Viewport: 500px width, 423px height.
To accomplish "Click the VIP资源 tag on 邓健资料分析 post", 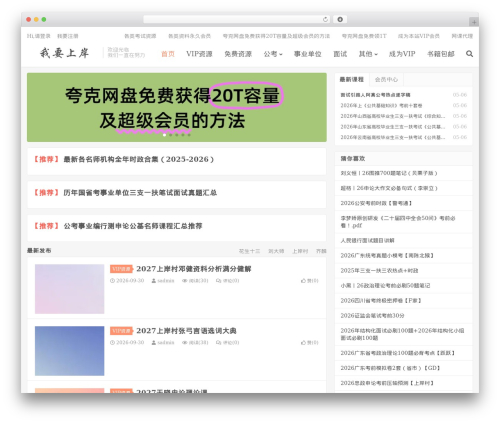I will (121, 269).
